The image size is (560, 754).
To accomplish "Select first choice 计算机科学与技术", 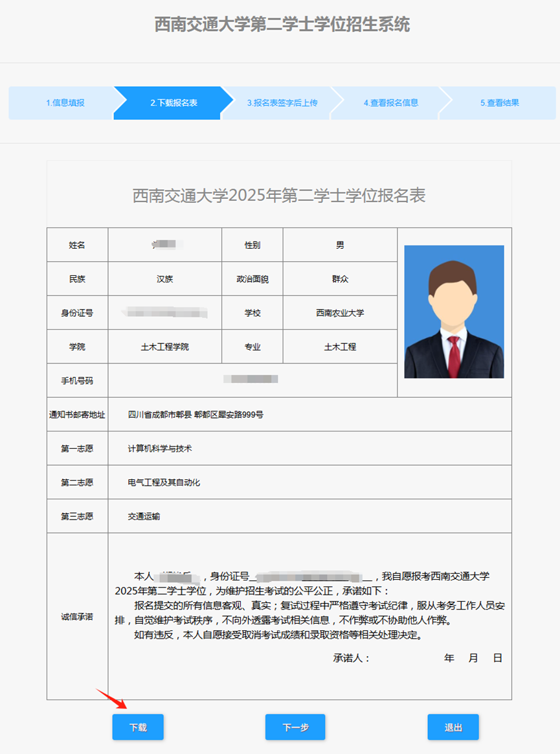I will click(x=160, y=448).
